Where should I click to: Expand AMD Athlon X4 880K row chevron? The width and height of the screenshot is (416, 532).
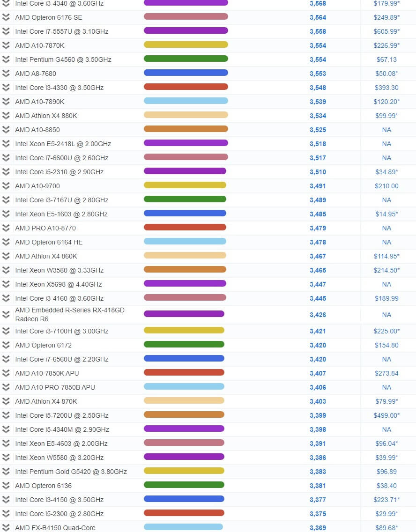pos(6,116)
